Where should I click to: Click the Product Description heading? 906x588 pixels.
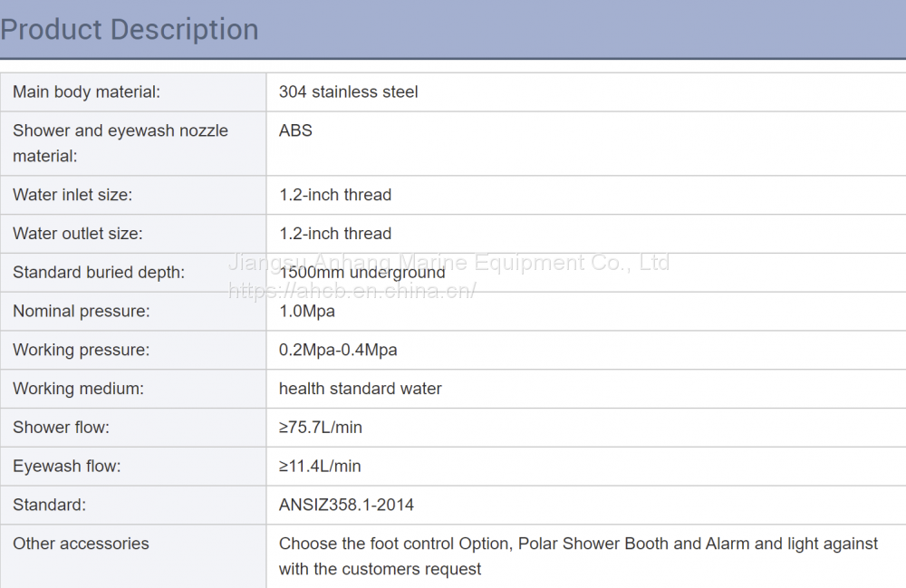[130, 30]
